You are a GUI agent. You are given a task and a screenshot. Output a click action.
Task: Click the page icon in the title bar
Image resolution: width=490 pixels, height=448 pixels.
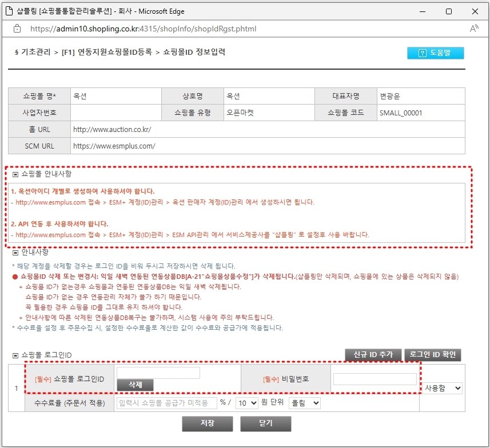pos(9,11)
